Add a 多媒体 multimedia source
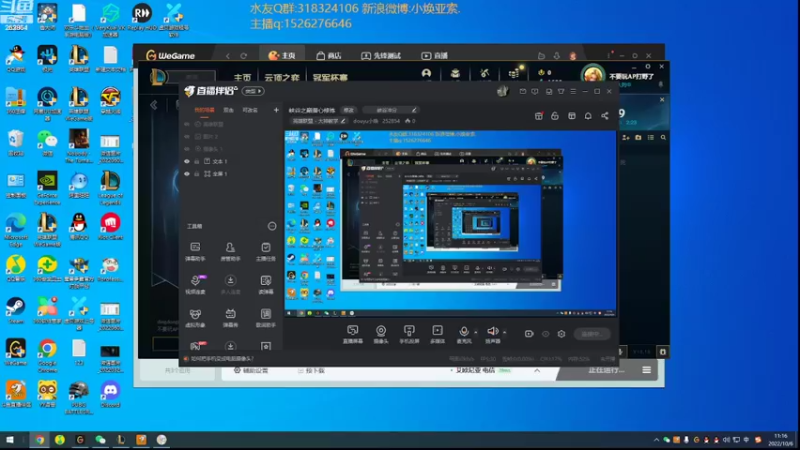The width and height of the screenshot is (800, 450). [x=437, y=334]
